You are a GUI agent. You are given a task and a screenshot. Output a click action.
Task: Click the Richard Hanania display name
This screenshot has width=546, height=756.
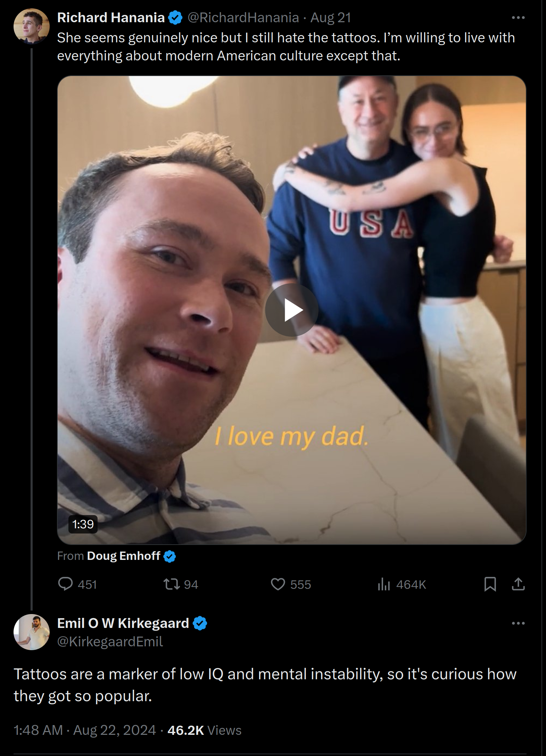[111, 17]
